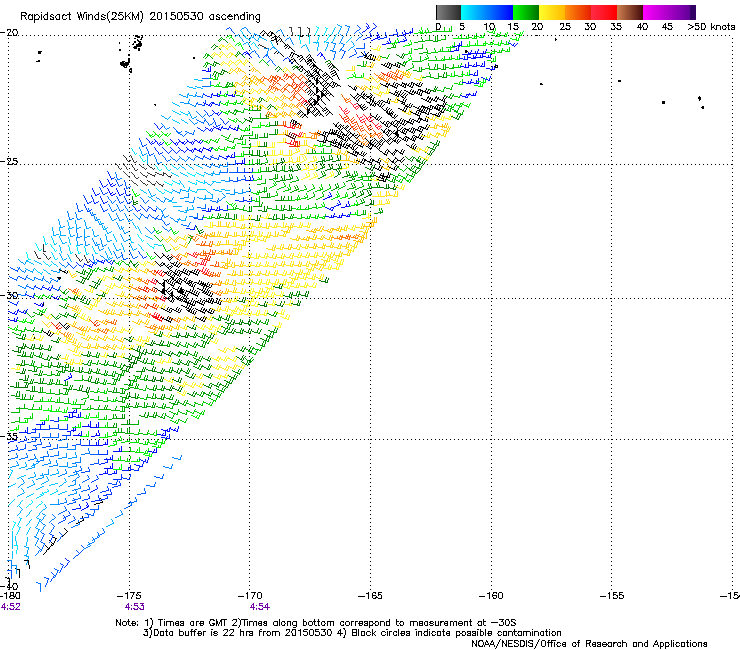Screen dimensions: 740x650
Task: Click the '4:53' time label
Action: (x=135, y=607)
